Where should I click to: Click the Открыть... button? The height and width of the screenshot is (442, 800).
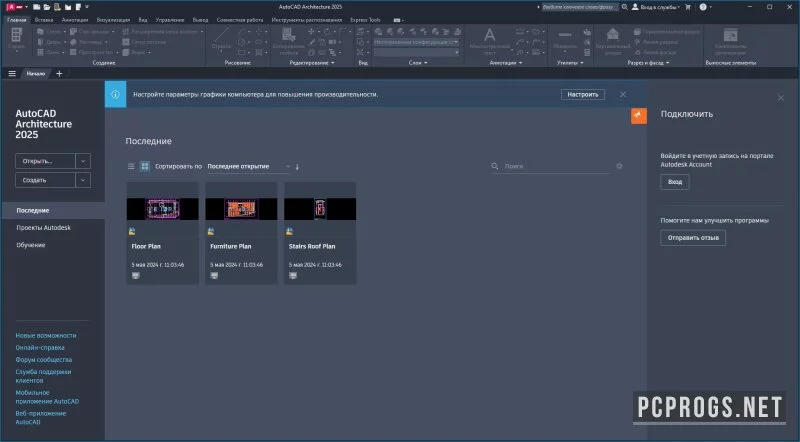[x=45, y=161]
